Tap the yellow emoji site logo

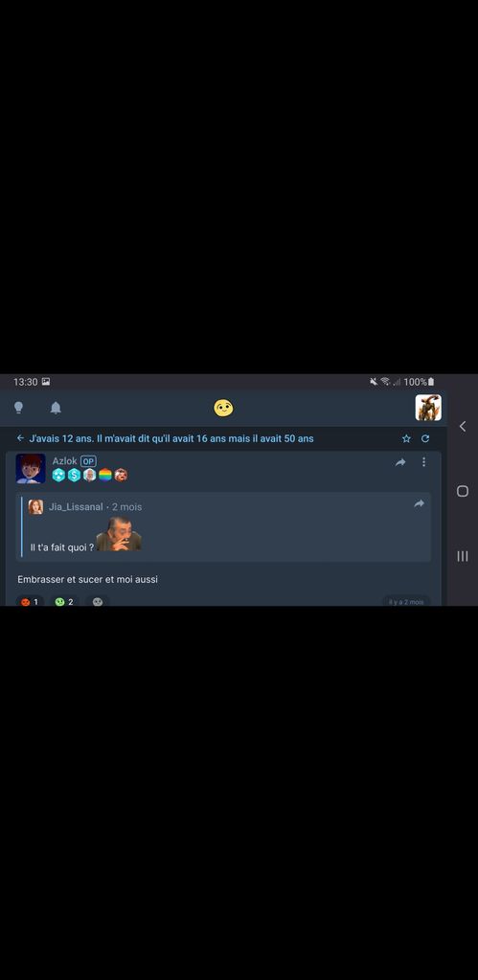(223, 408)
